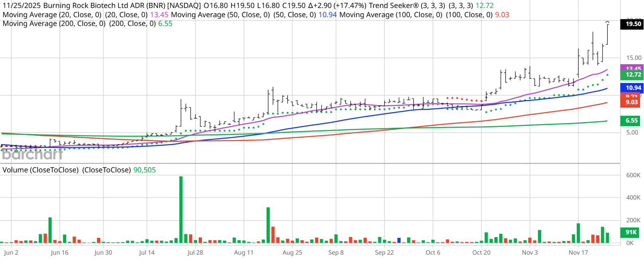This screenshot has height=259, width=644.
Task: Click the 50-day Moving Average value 10.94
Action: (328, 15)
